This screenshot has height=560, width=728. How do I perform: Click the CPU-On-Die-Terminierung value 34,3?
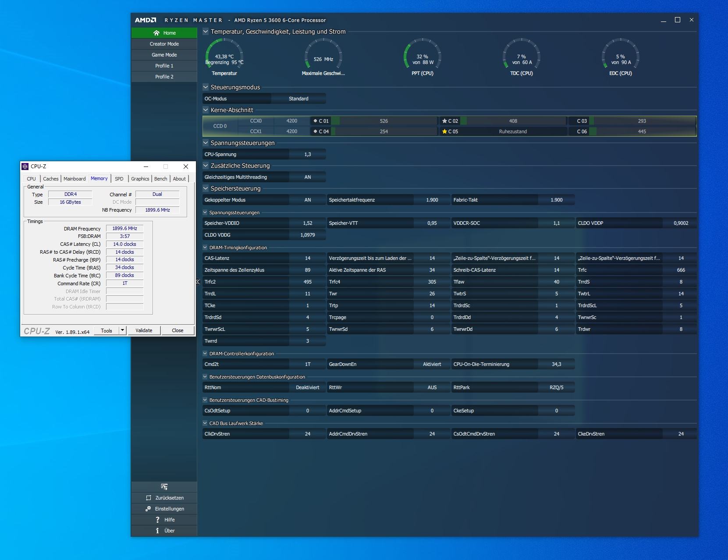click(557, 364)
